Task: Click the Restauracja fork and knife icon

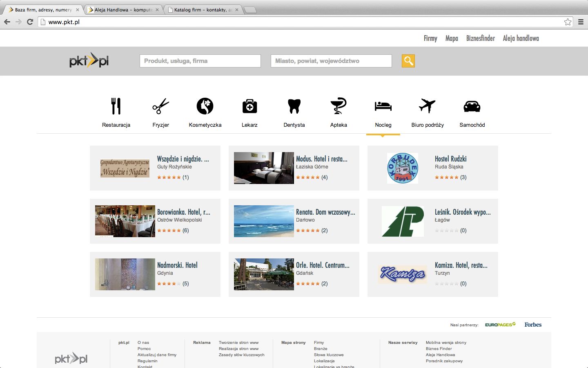Action: 116,106
